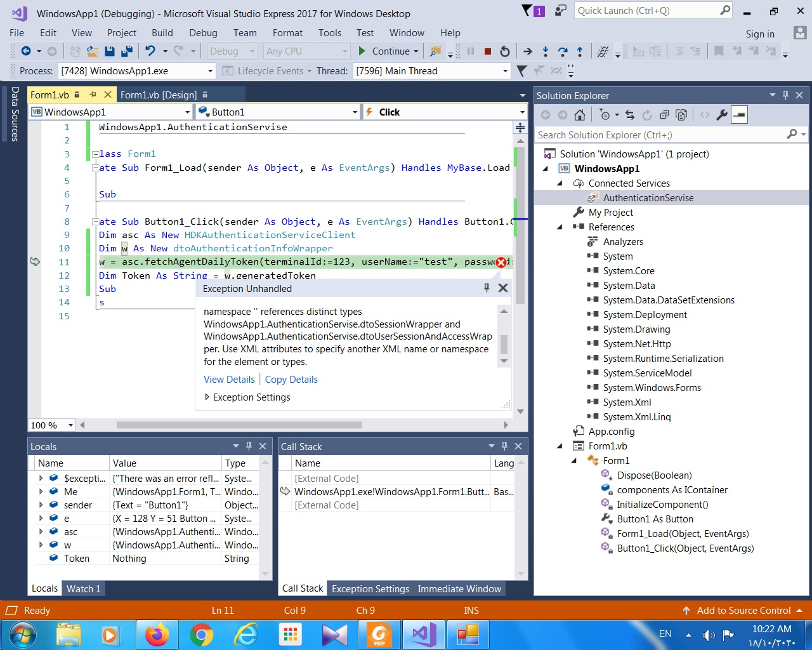The height and width of the screenshot is (650, 812).
Task: Collapse the References node in Solution Explorer
Action: tap(560, 227)
